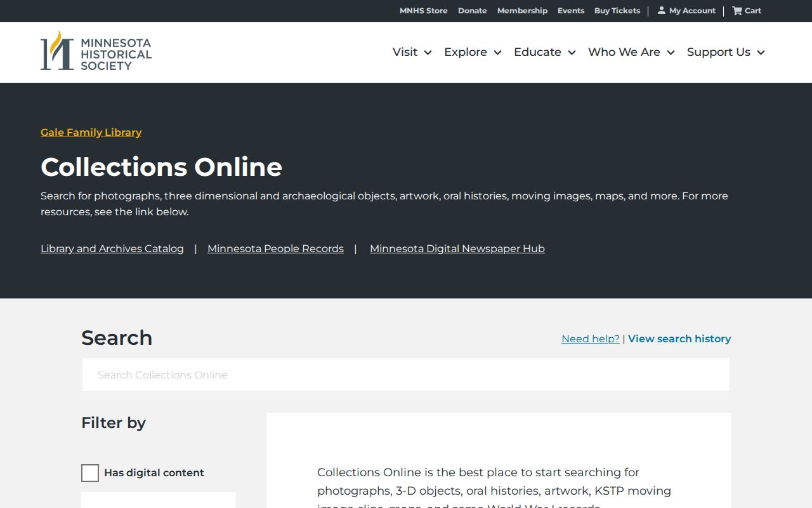Open the Support Us menu

click(719, 52)
